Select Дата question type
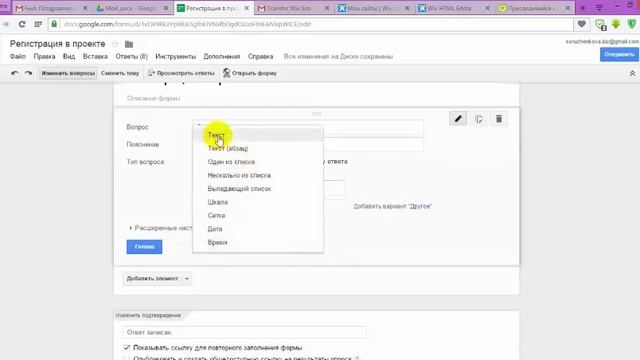The width and height of the screenshot is (640, 360). pyautogui.click(x=258, y=229)
